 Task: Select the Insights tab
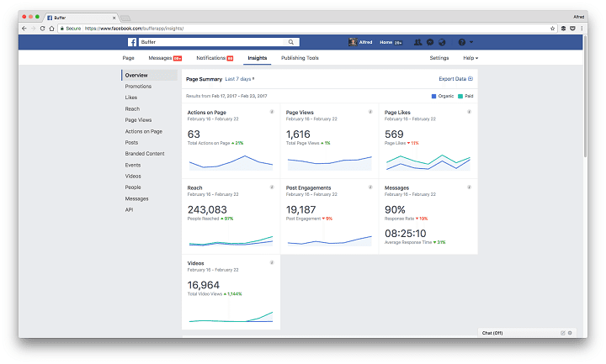point(257,58)
